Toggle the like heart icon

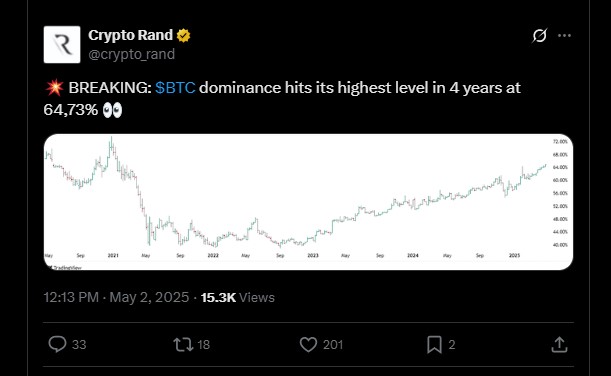[x=308, y=344]
